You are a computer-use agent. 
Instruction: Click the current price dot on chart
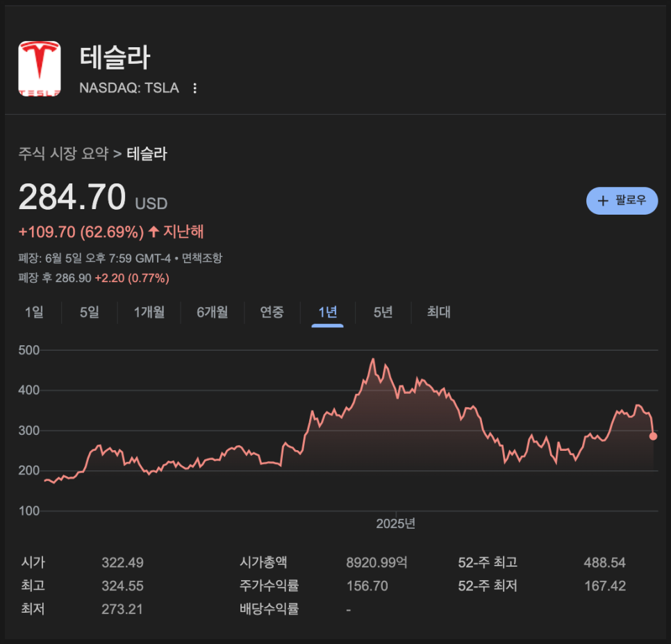pyautogui.click(x=653, y=436)
